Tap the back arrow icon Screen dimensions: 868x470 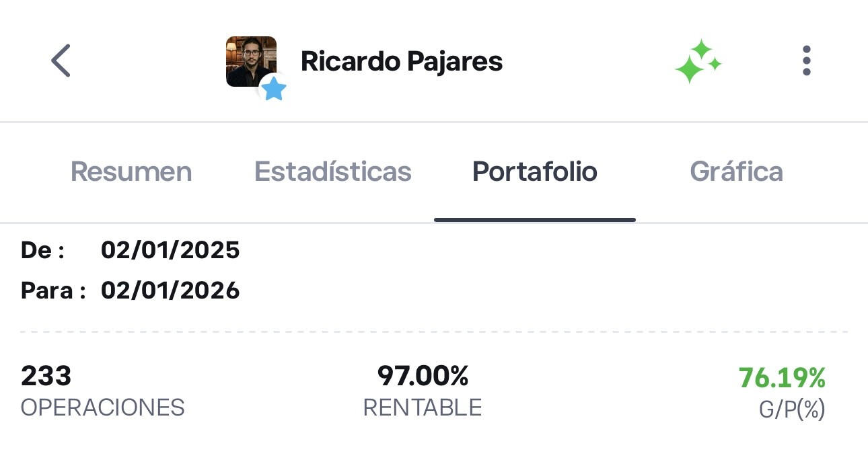pyautogui.click(x=61, y=61)
